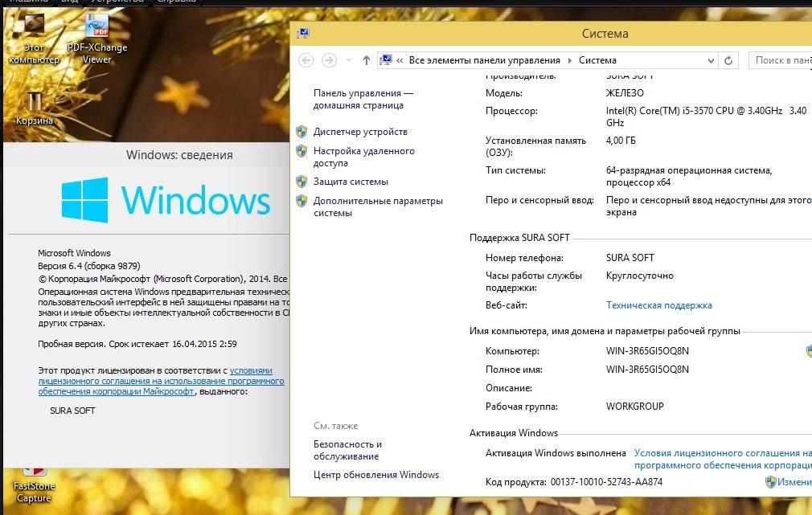Click the Система window title bar icon
This screenshot has height=515, width=812.
tap(303, 34)
